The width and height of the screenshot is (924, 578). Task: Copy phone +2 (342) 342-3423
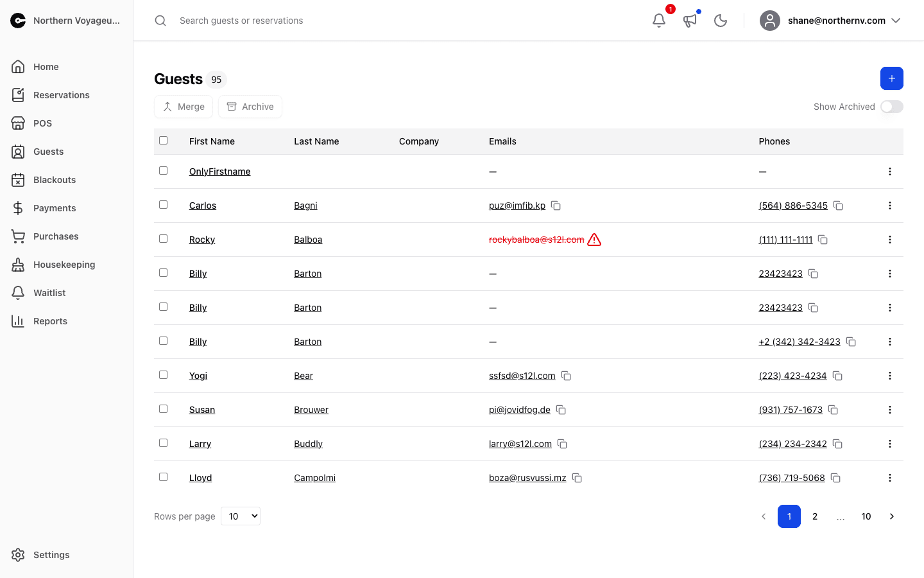851,342
